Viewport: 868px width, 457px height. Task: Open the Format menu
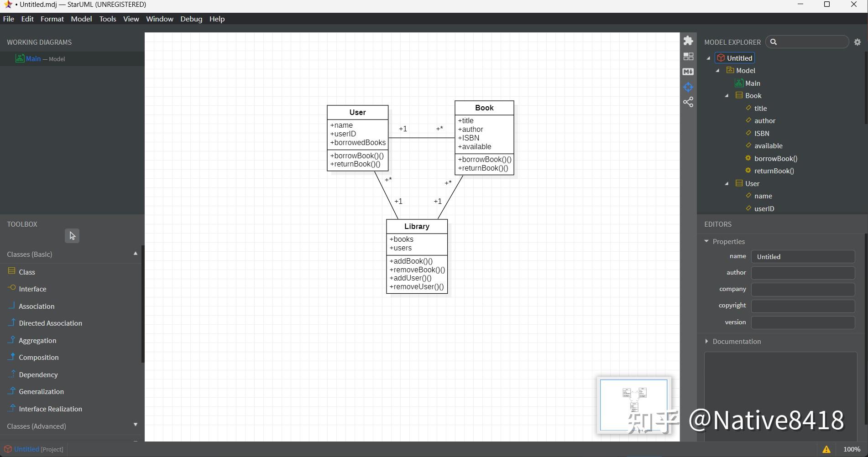click(x=52, y=19)
